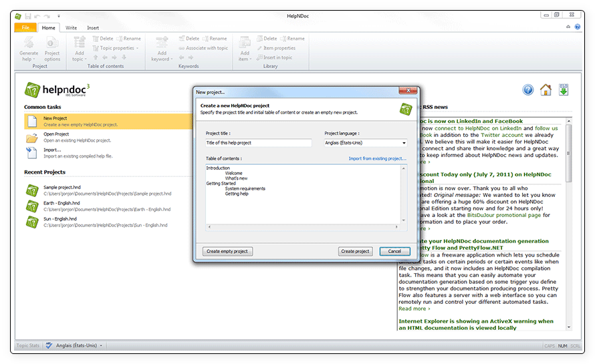The image size is (595, 364).
Task: Click Rename in Library group
Action: coord(293,39)
